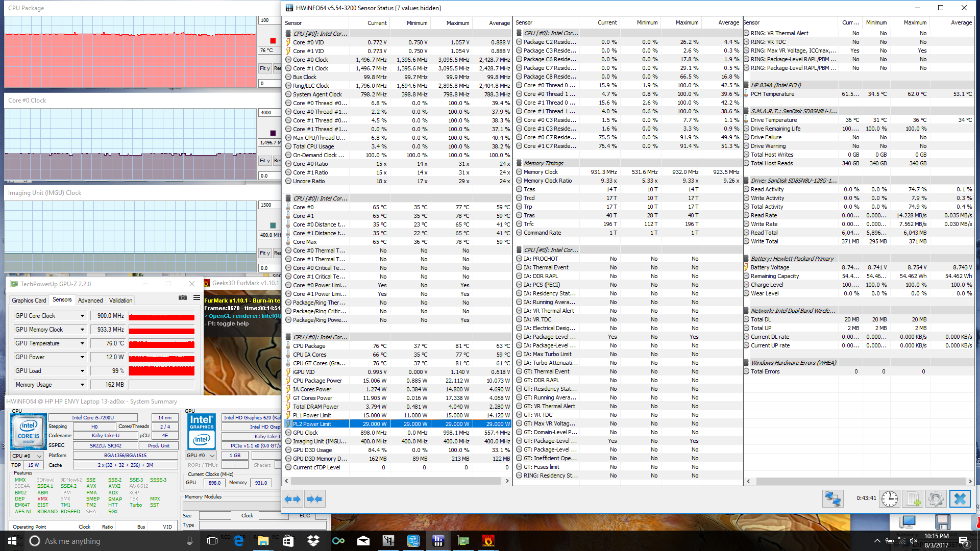
Task: Click the FurMark taskbar icon
Action: point(488,541)
